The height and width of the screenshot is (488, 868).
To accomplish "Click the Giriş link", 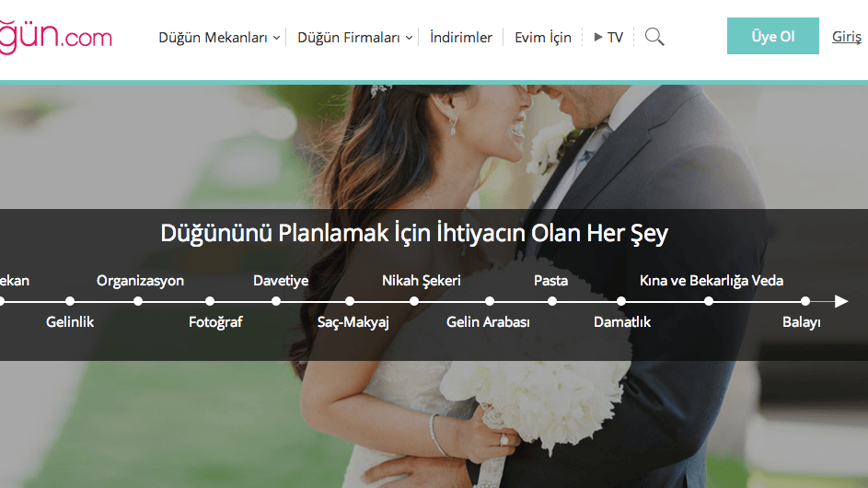I will point(847,37).
